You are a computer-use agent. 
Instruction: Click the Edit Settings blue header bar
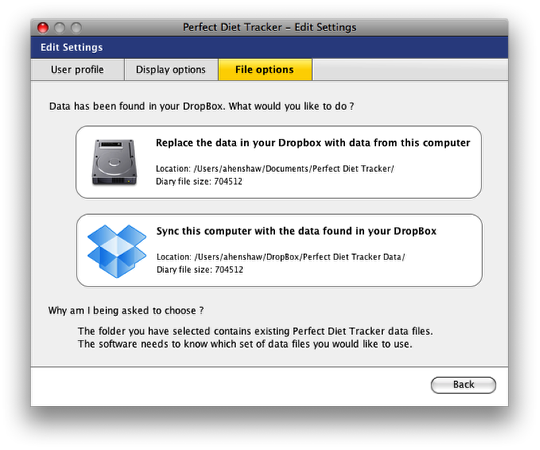click(x=269, y=48)
